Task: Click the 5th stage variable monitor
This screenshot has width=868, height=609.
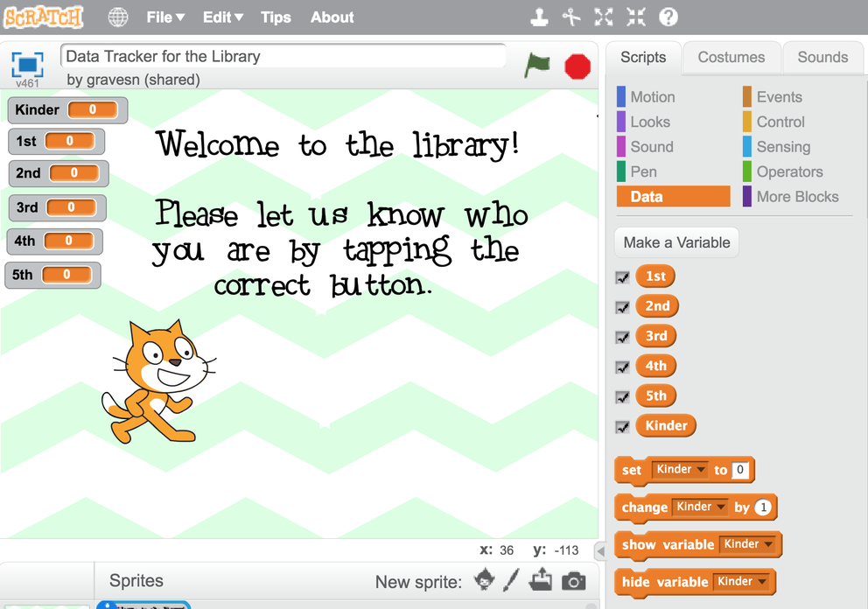Action: tap(53, 275)
